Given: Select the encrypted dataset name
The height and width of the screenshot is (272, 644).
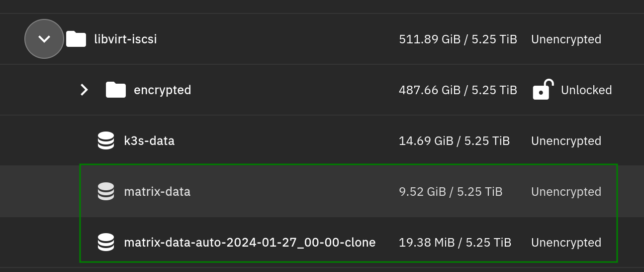Looking at the screenshot, I should (x=162, y=90).
